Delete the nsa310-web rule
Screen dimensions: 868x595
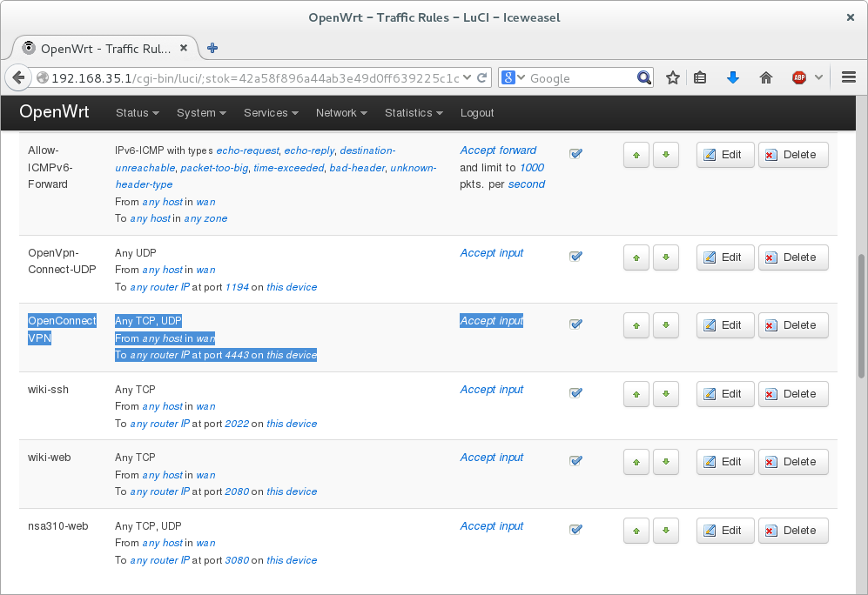(x=793, y=531)
